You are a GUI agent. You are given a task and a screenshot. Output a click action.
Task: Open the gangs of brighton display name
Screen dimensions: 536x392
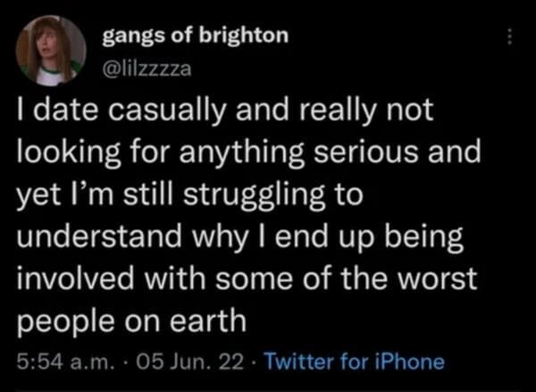196,36
